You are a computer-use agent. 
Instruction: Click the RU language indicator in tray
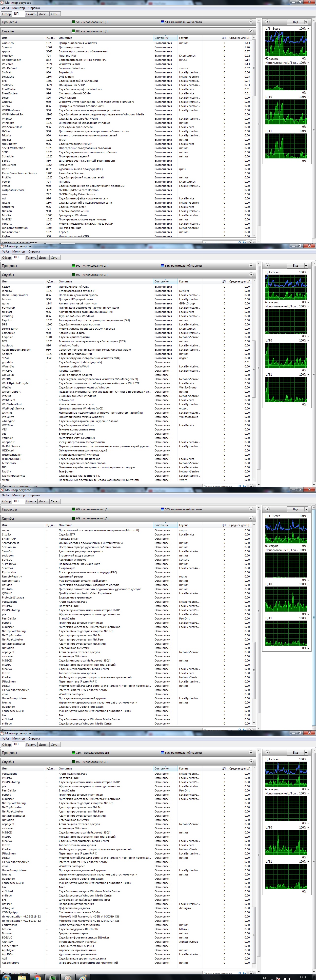[265, 977]
